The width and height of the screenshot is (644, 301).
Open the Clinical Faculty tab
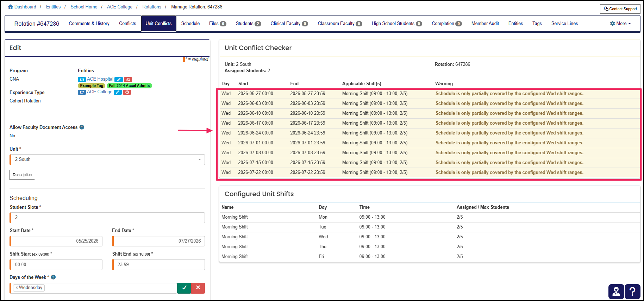289,24
